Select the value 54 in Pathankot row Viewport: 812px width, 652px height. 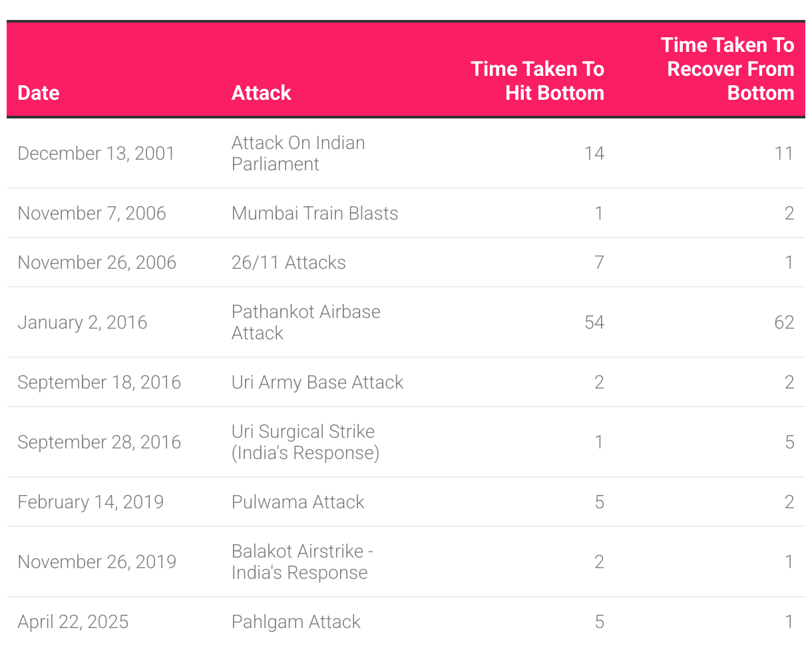594,323
